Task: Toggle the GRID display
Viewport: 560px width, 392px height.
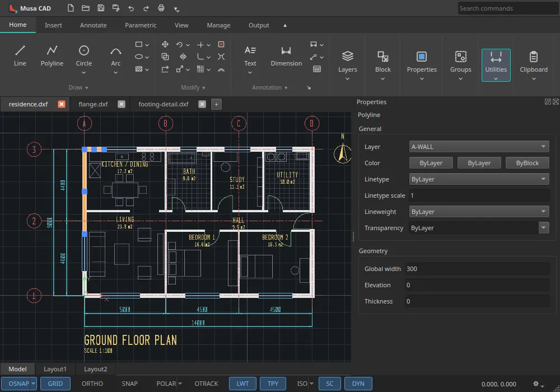Action: 55,384
